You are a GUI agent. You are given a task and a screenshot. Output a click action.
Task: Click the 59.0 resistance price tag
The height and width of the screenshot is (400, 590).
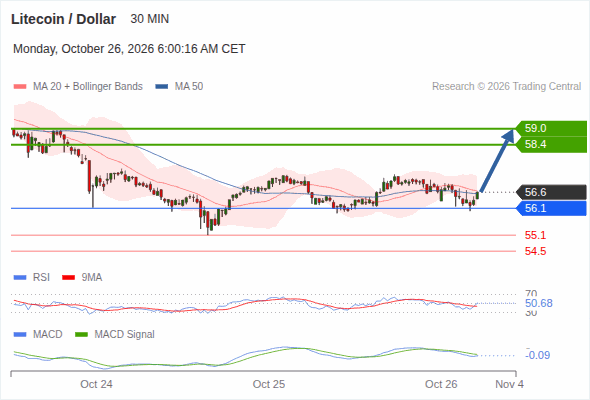pos(551,128)
